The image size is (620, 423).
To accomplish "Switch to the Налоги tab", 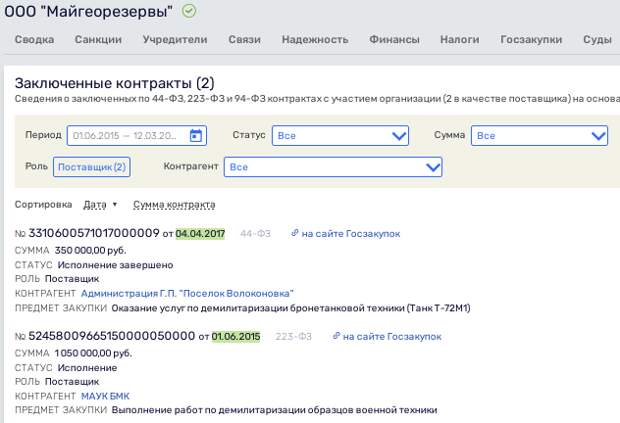I will 459,40.
